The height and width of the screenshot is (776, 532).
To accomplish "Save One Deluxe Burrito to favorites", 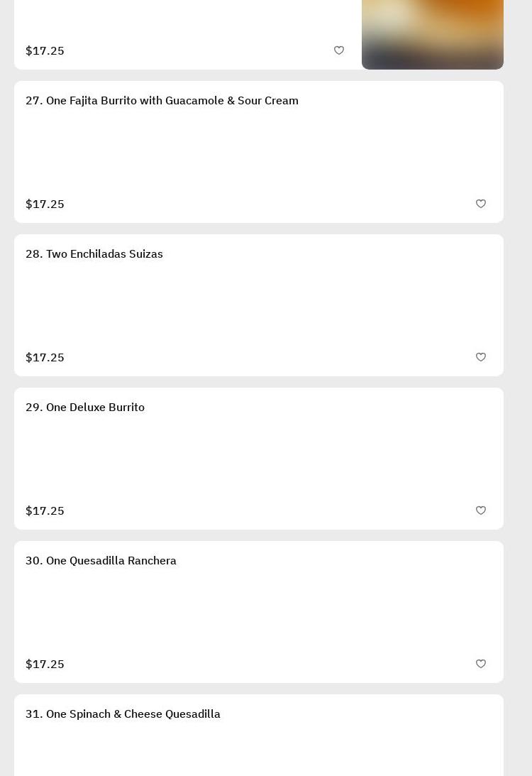I will [481, 510].
